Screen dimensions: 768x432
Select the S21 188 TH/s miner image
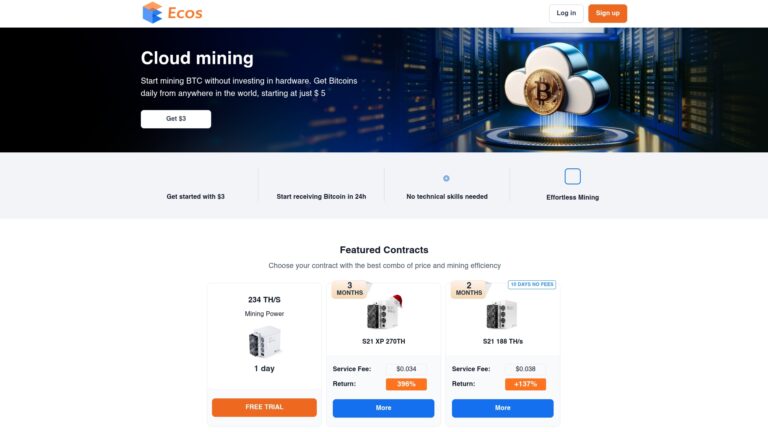coord(502,314)
